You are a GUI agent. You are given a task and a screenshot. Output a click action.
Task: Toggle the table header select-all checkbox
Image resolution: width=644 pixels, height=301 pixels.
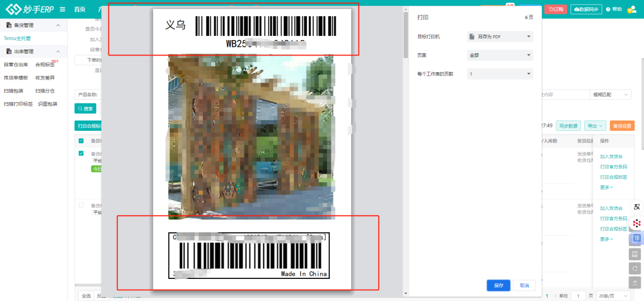tap(81, 140)
